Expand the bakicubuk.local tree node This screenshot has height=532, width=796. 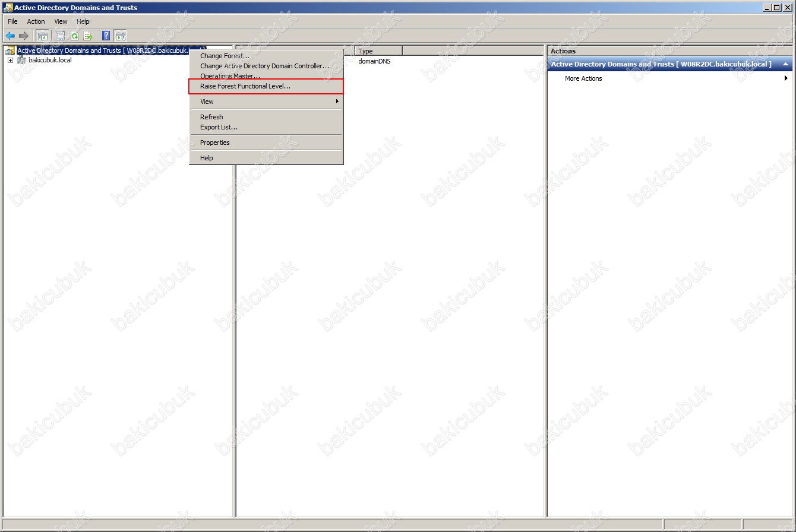pyautogui.click(x=10, y=61)
